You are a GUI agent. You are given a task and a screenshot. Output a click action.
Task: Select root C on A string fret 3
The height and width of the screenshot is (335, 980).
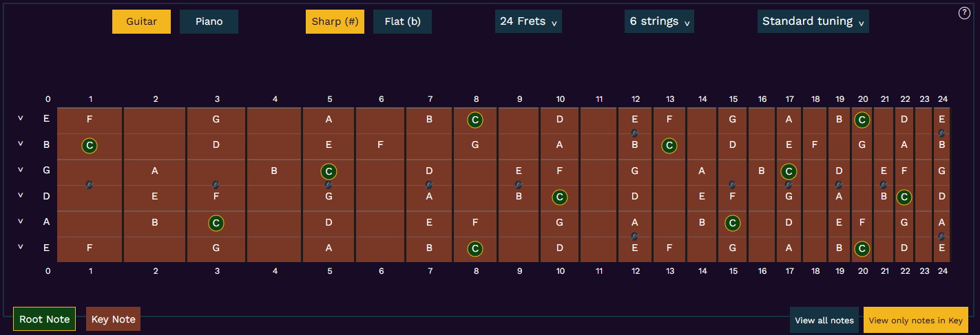216,223
